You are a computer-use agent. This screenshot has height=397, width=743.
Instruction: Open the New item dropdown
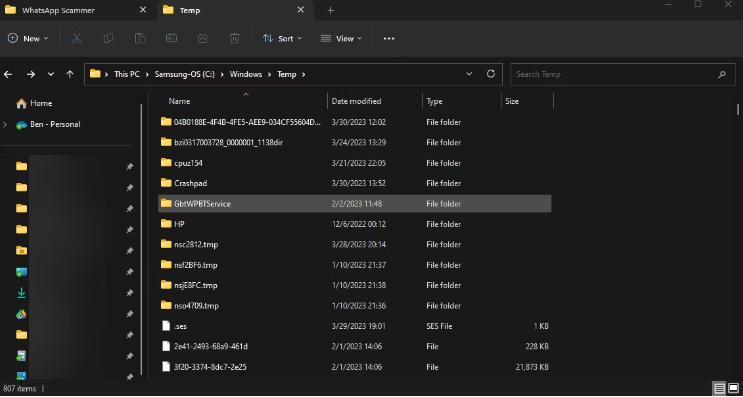[x=28, y=39]
